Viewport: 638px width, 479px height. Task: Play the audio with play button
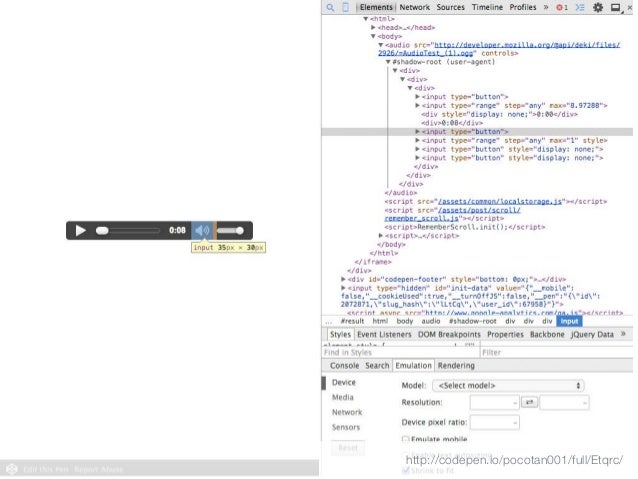[x=81, y=230]
